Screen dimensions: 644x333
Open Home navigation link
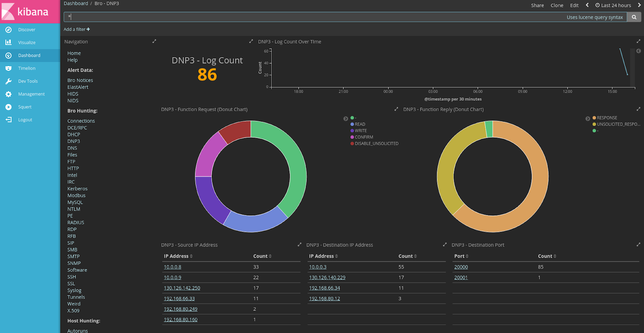tap(74, 53)
